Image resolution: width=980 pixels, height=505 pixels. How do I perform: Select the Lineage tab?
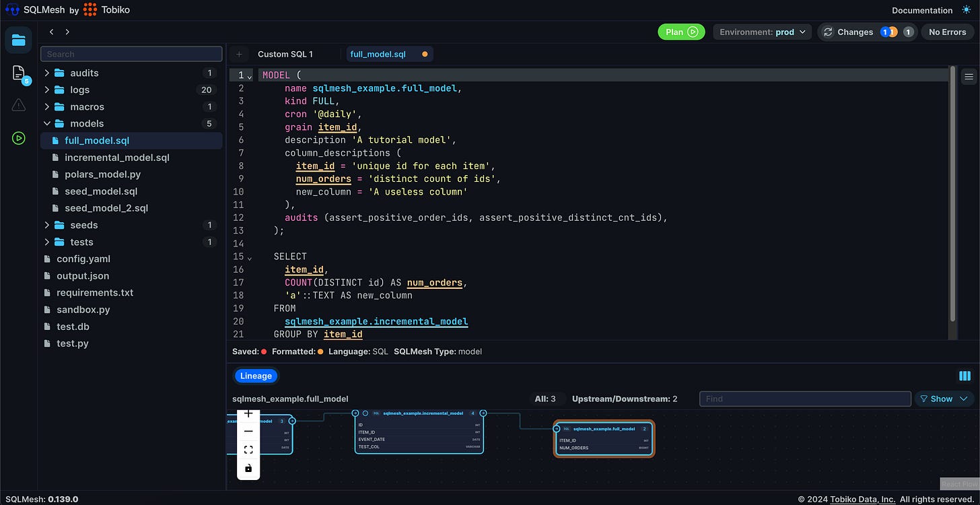256,376
